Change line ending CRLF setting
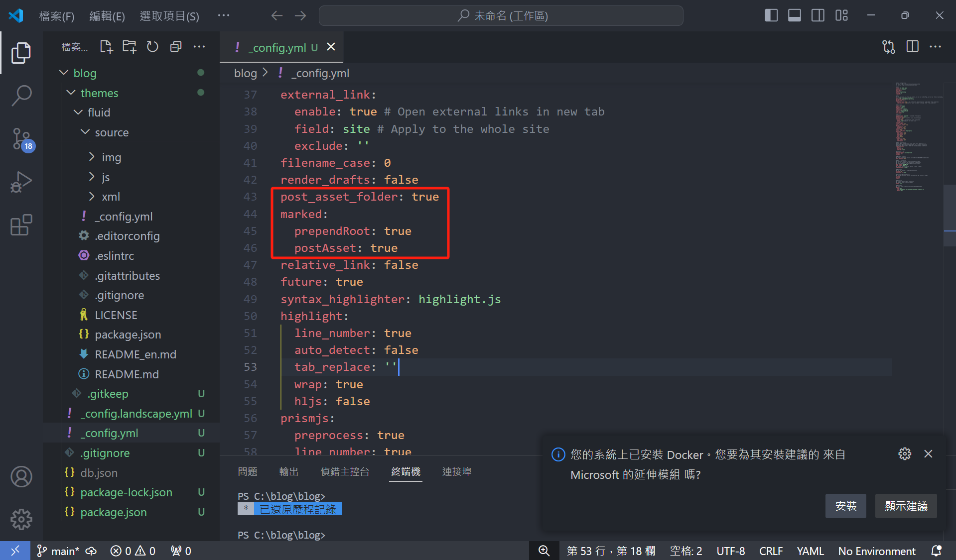Viewport: 956px width, 560px height. tap(771, 551)
